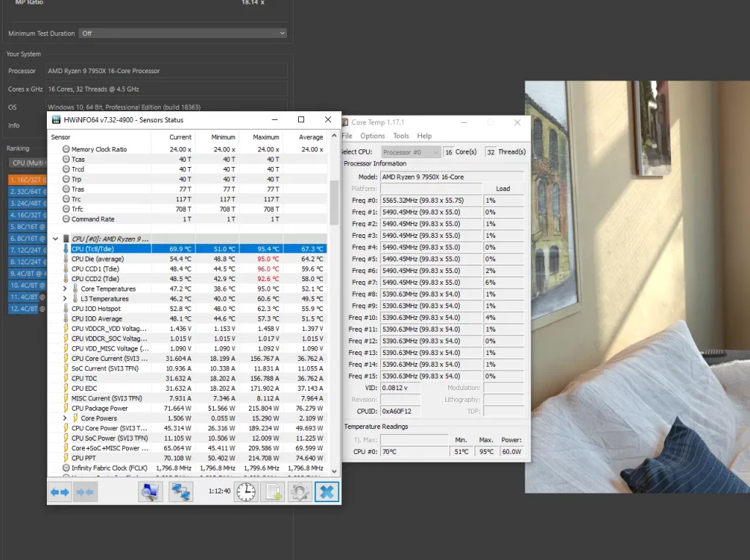Open the Tools menu in Core Temp
750x560 pixels.
401,136
